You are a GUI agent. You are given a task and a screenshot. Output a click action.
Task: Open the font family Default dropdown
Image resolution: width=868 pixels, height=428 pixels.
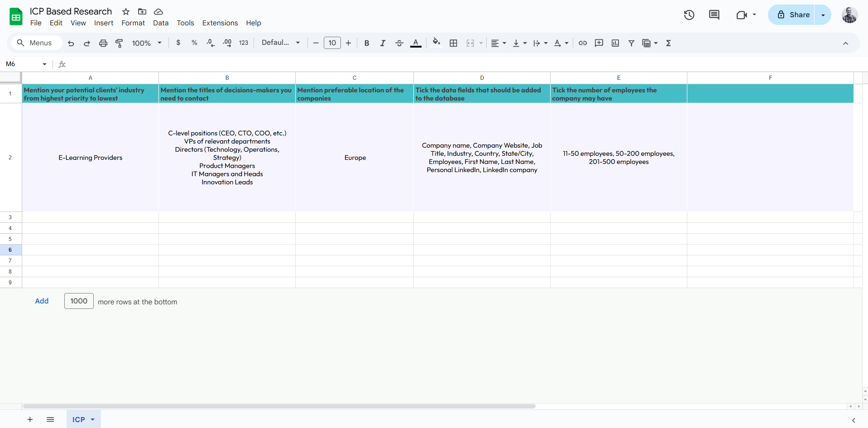pos(281,43)
